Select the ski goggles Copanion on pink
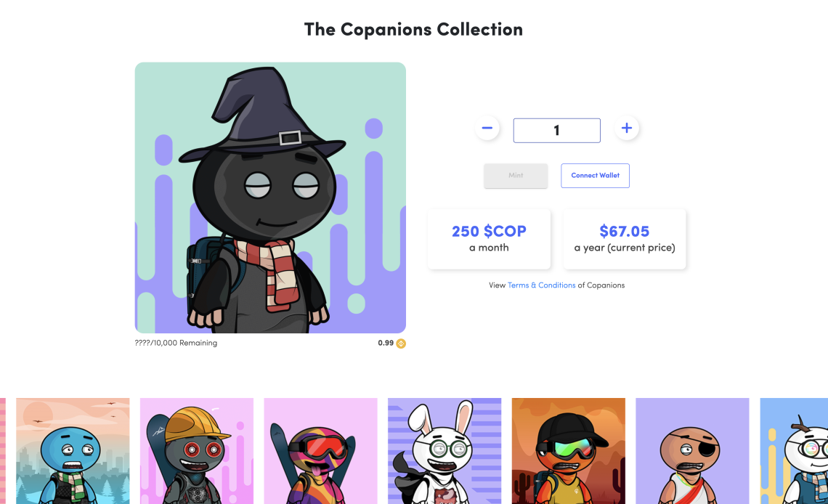This screenshot has width=828, height=504. click(x=320, y=451)
